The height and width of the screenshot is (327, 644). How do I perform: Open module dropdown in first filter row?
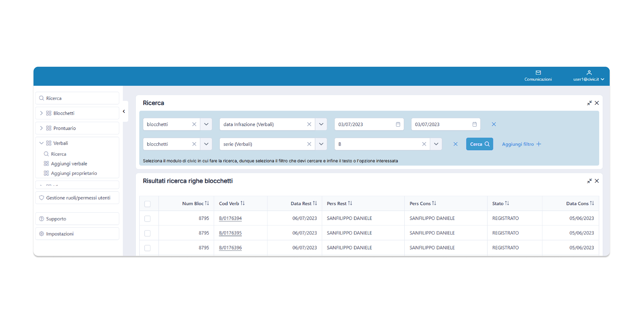pos(206,124)
